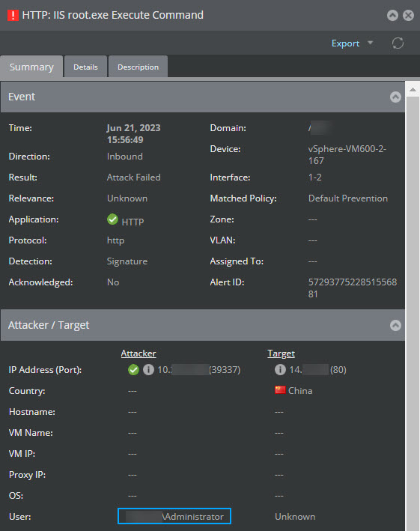Click the Attack Failed result value
The image size is (420, 531).
click(134, 177)
